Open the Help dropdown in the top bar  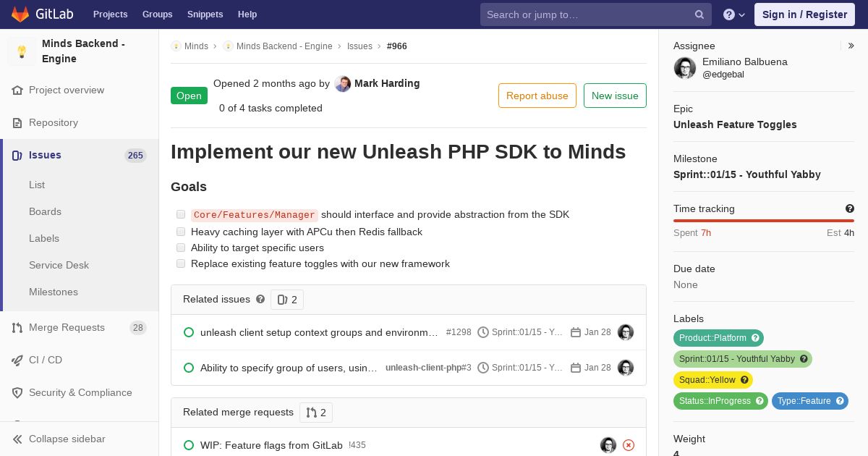point(734,14)
